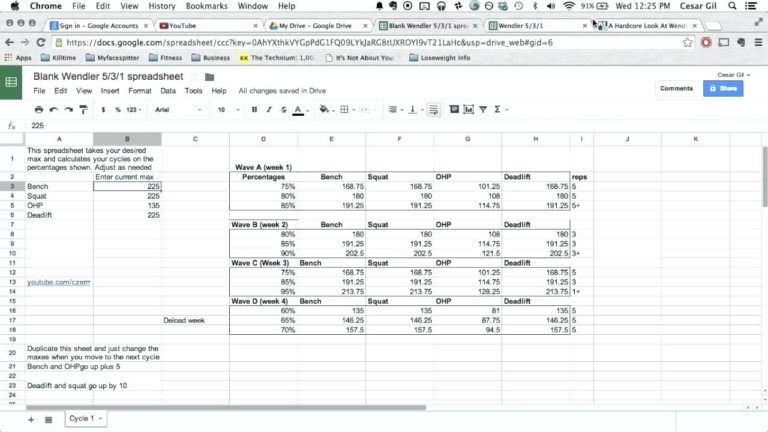Toggle italic formatting
The image size is (768, 432).
coord(269,110)
